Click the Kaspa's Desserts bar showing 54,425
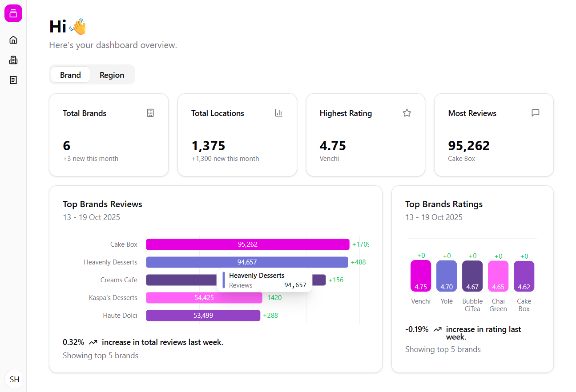The height and width of the screenshot is (392, 576). coord(204,297)
